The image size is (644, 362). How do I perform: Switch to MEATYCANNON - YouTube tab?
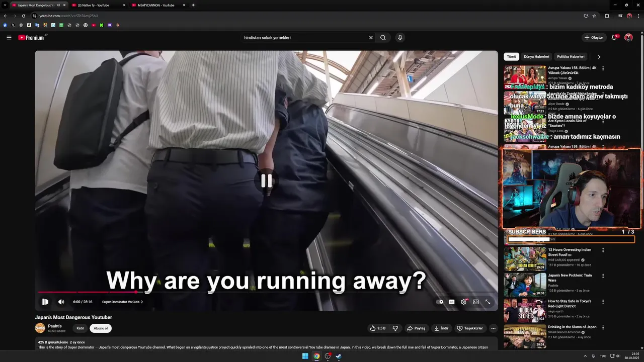[x=158, y=5]
